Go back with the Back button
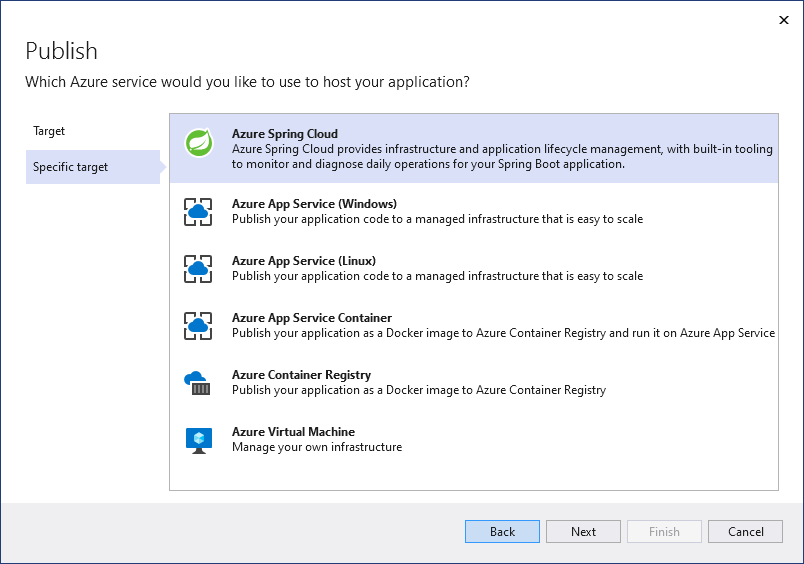 (x=502, y=532)
